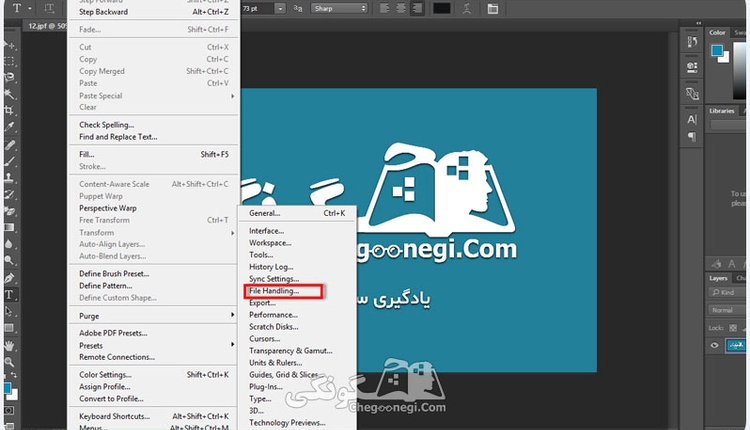Select the Rectangle shape tool

[x=9, y=328]
